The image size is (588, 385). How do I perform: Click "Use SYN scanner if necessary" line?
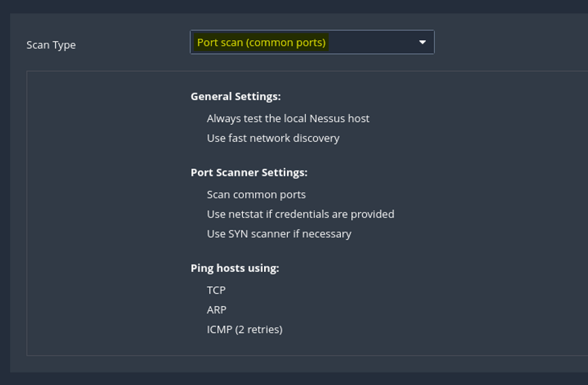tap(279, 234)
